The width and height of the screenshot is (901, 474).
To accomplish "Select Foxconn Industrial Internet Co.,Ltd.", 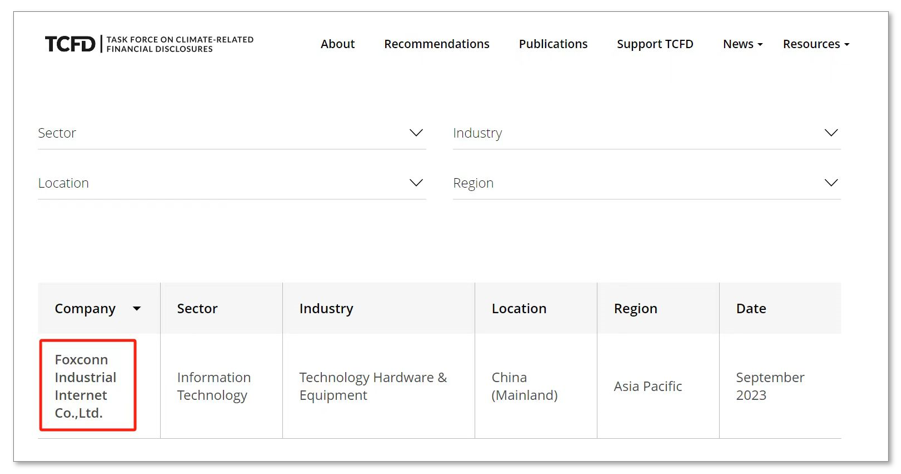I will coord(86,386).
